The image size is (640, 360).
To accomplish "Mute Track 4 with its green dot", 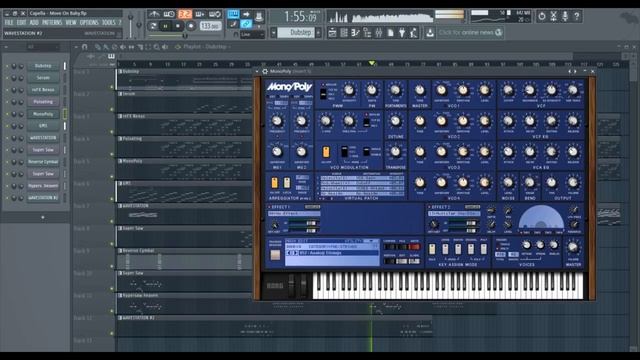I will click(112, 154).
